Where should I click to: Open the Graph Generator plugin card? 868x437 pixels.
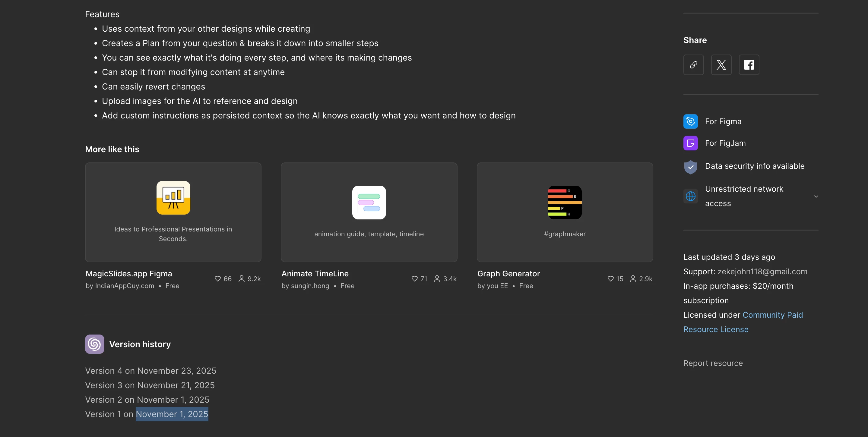[x=565, y=212]
